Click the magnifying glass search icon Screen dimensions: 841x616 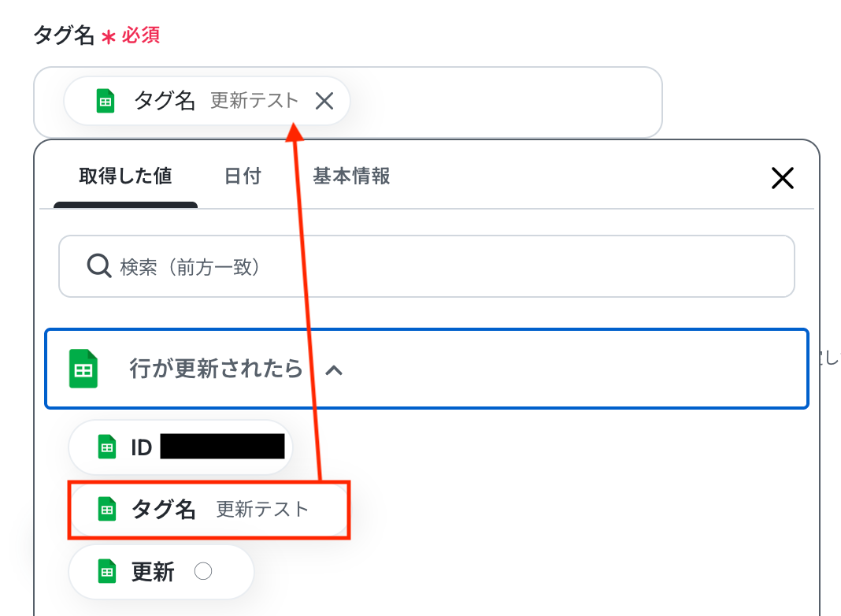click(99, 267)
